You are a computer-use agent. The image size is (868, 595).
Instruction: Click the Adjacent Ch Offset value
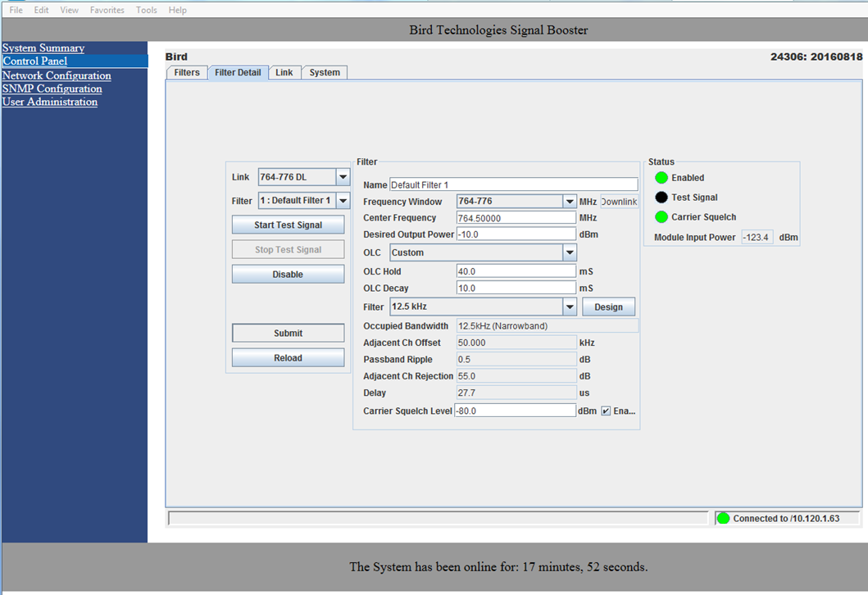coord(516,343)
